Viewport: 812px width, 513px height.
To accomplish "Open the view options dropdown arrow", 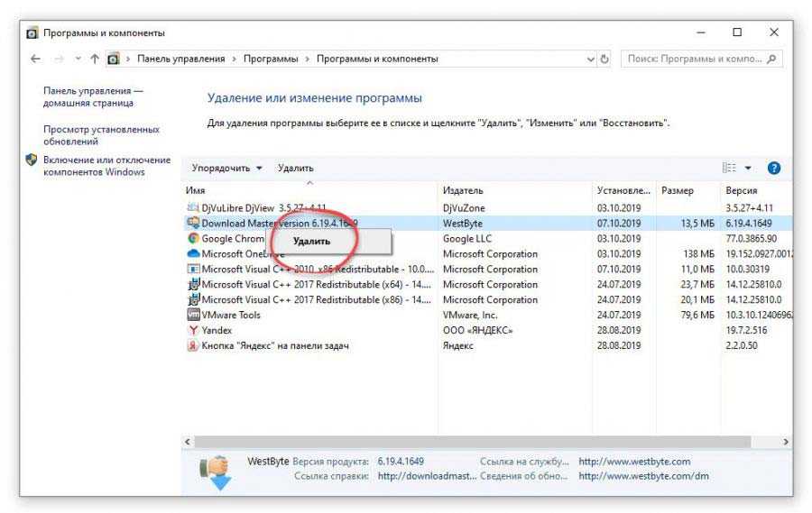I will click(x=747, y=168).
